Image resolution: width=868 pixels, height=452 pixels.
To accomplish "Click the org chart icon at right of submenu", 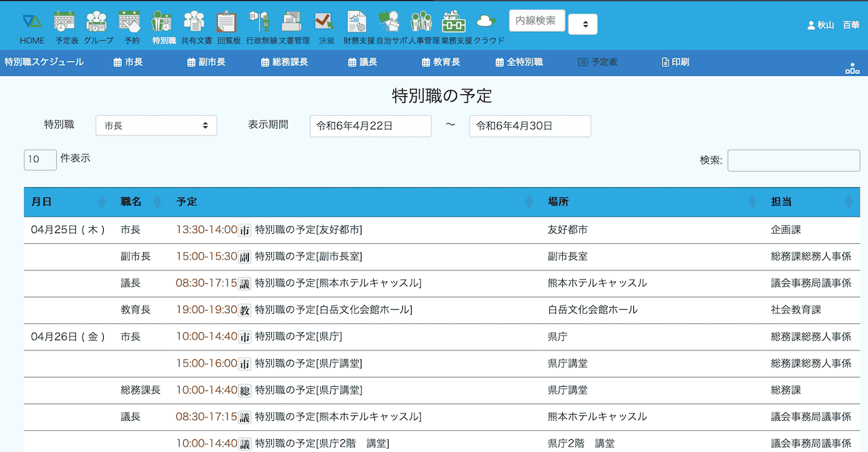I will click(x=852, y=68).
